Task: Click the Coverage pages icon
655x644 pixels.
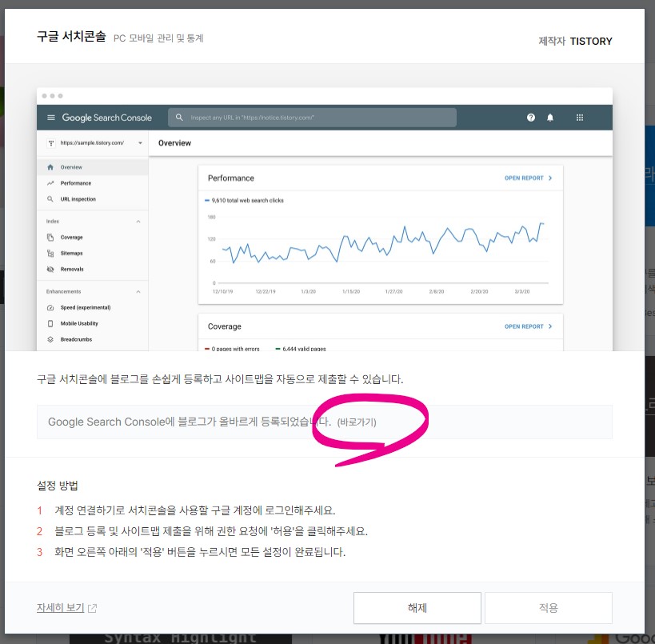Action: click(x=50, y=238)
